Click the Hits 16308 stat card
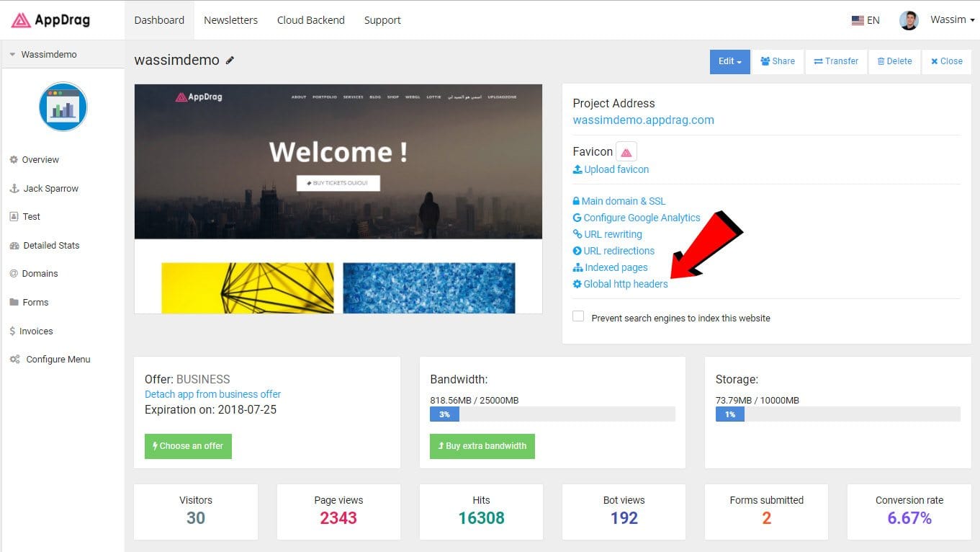The image size is (980, 552). 481,512
